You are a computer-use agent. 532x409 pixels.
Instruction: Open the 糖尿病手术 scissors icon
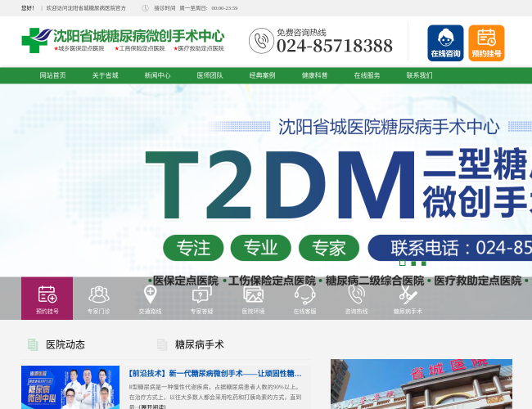pos(408,294)
